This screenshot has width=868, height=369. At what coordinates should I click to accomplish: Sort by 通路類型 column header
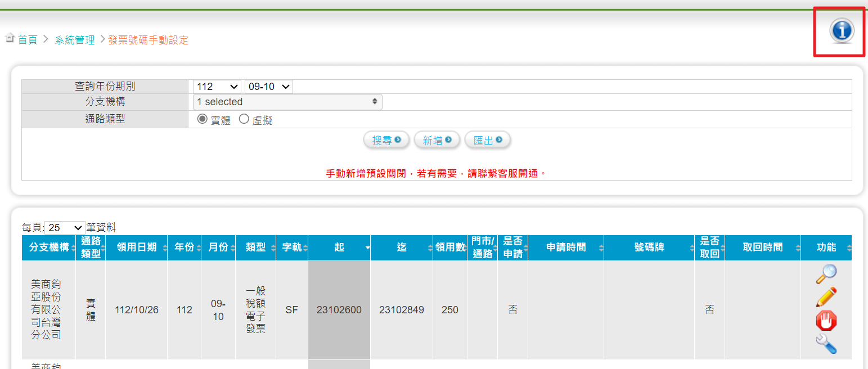coord(91,247)
